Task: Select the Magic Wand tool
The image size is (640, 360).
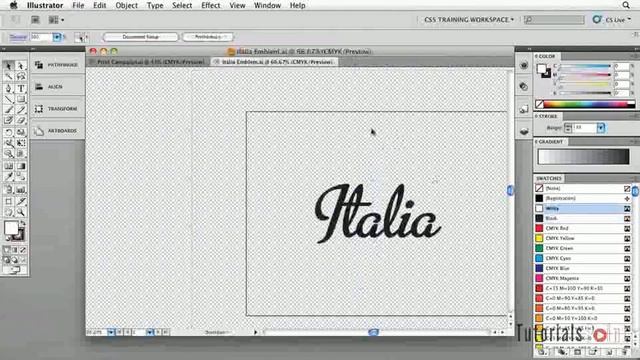Action: tap(9, 76)
